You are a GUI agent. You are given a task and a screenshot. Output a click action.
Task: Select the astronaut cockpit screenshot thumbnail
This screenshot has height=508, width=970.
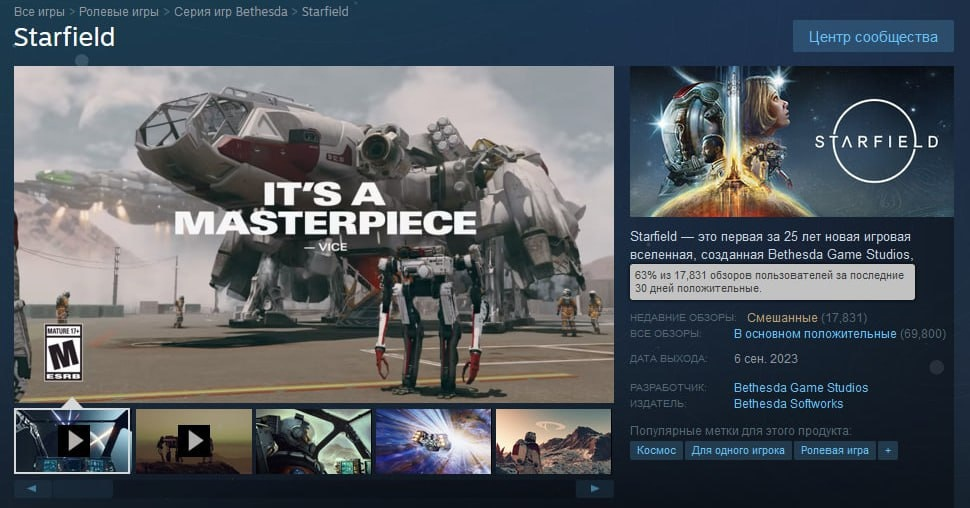314,441
